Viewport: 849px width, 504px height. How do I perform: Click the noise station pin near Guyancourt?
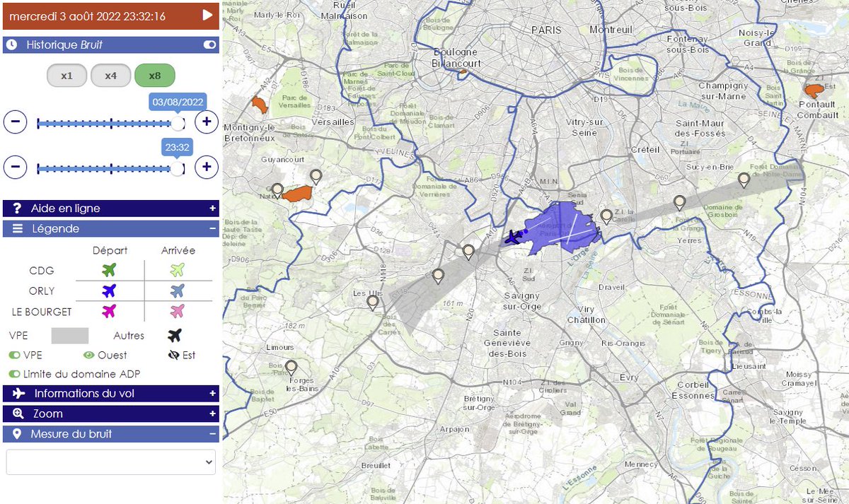click(x=316, y=177)
